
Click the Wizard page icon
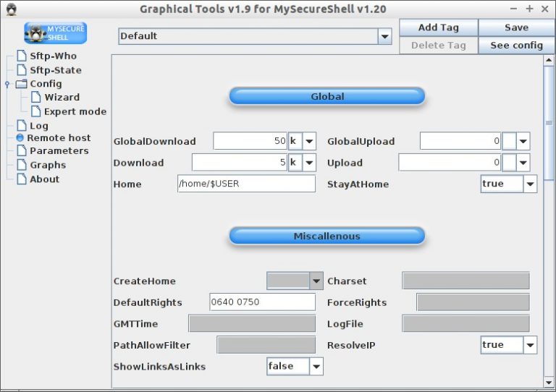pyautogui.click(x=35, y=97)
